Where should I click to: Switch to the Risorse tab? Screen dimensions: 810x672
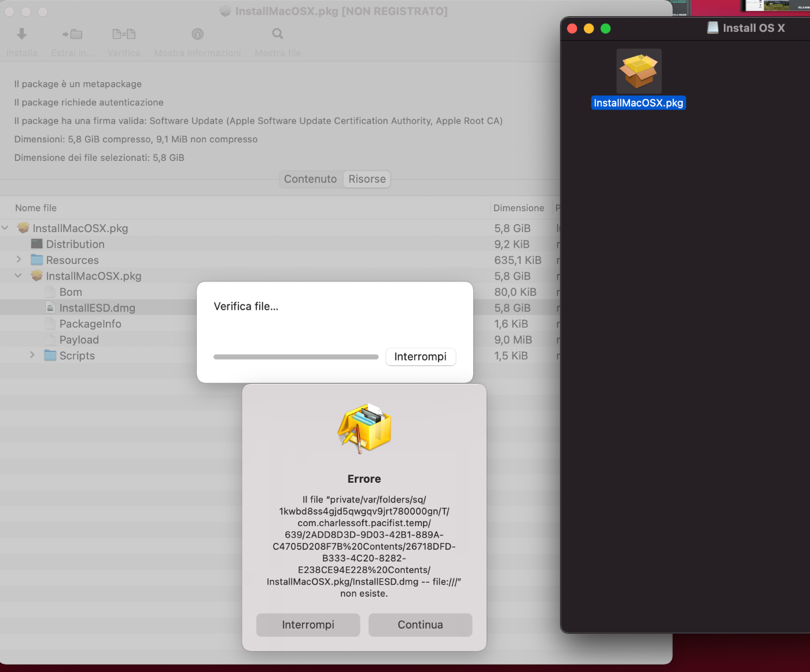[367, 179]
